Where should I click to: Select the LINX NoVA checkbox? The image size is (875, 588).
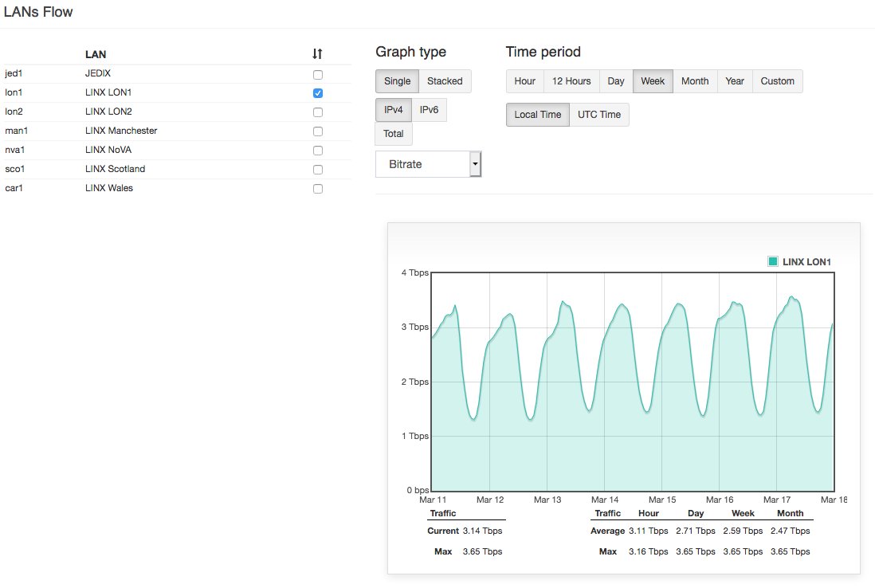pos(317,151)
